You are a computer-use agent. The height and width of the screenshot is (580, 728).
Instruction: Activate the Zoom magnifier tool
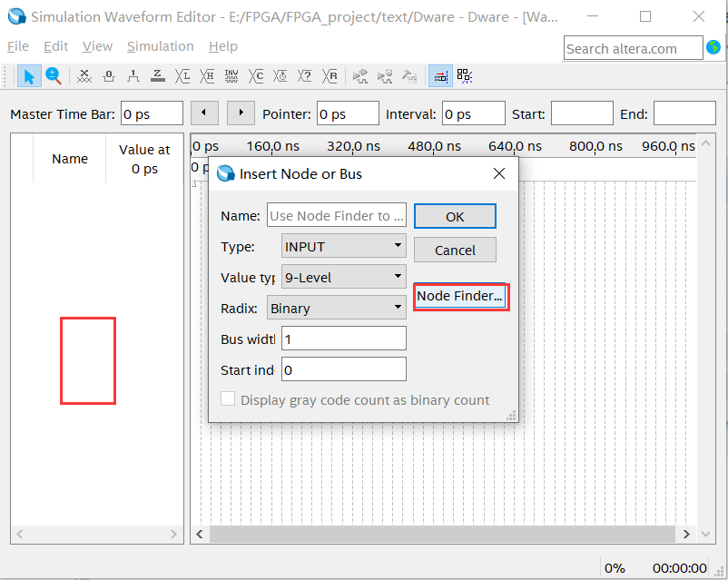[54, 76]
